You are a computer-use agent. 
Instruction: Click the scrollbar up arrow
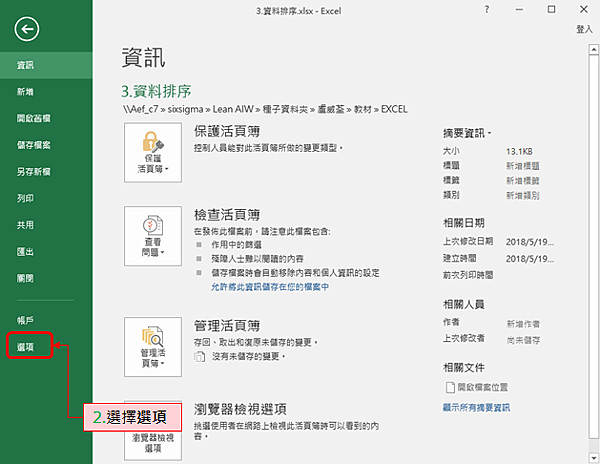[593, 49]
